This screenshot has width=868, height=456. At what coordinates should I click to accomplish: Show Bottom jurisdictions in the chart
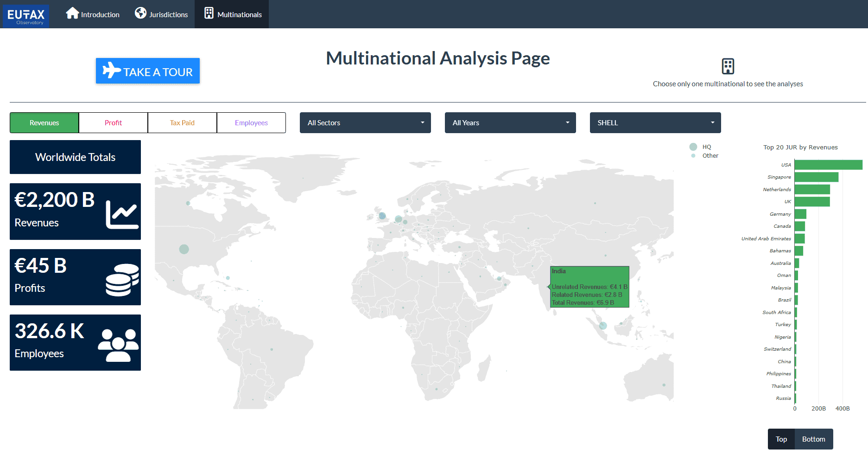(x=813, y=439)
